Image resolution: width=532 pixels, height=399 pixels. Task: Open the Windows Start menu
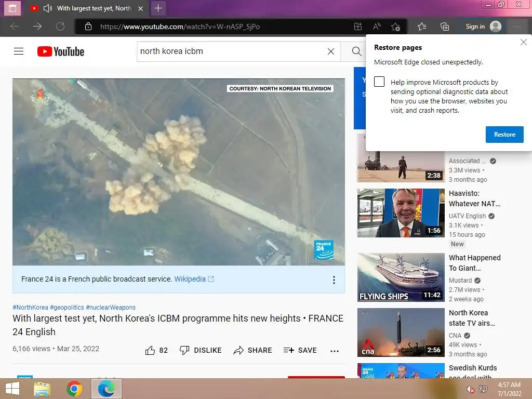point(12,389)
